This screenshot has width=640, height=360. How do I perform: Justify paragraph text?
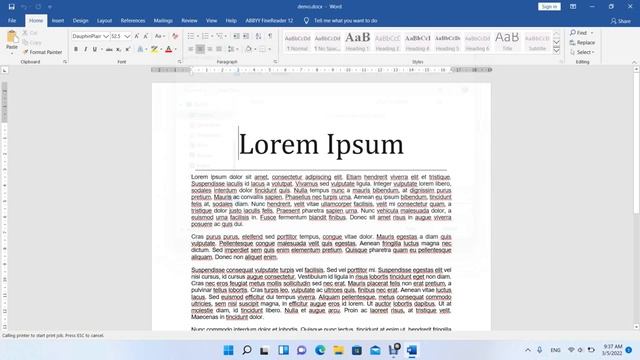click(x=219, y=49)
